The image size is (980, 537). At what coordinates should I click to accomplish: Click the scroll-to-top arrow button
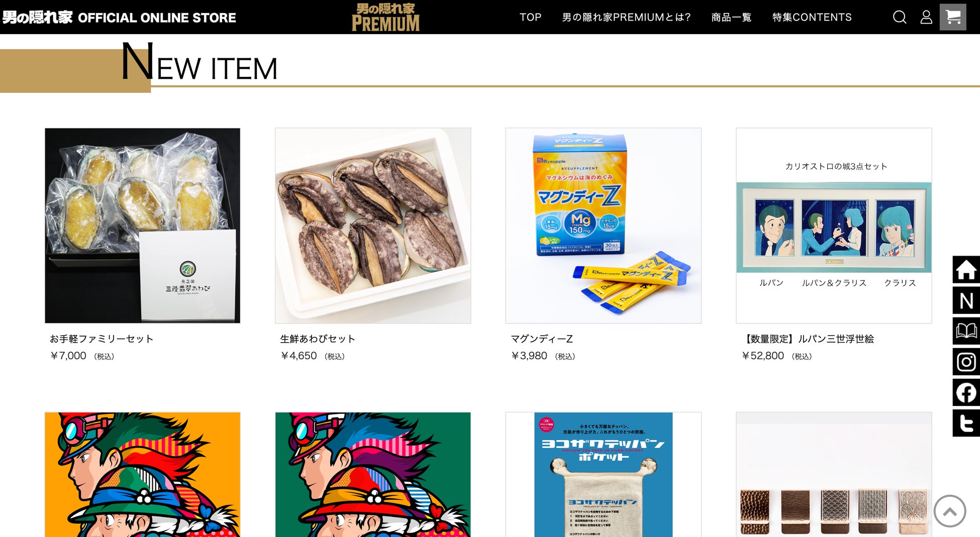click(949, 511)
